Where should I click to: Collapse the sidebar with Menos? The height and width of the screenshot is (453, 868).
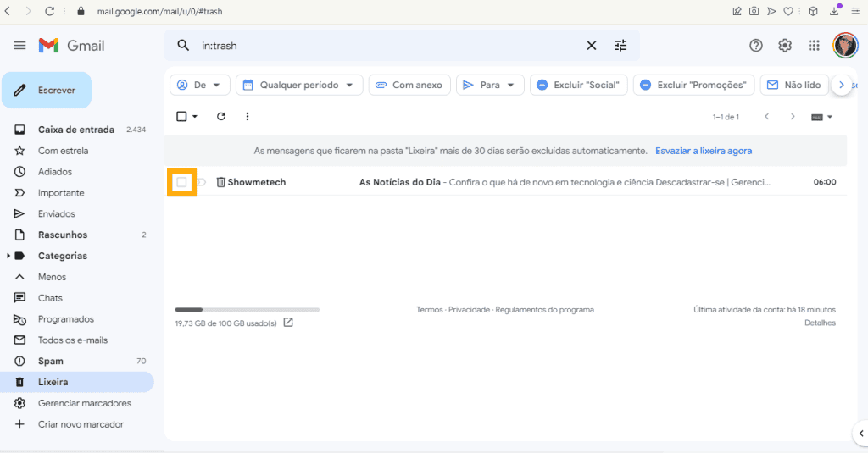pyautogui.click(x=52, y=277)
